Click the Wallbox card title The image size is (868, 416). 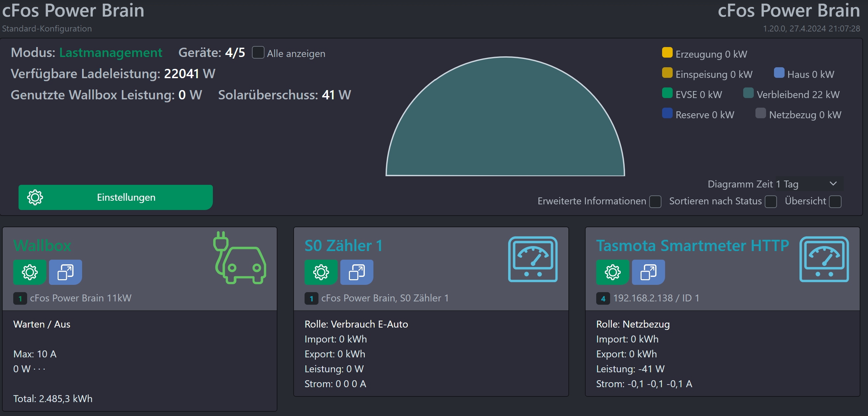[42, 245]
